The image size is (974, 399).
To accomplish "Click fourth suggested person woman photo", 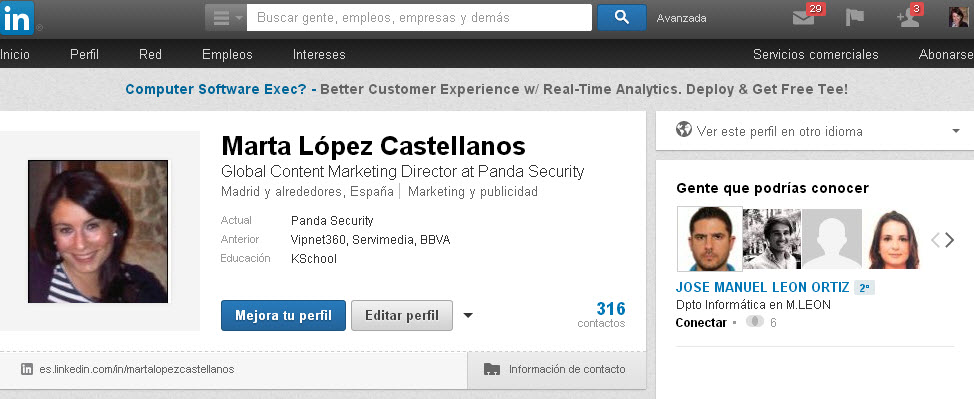I will click(893, 239).
